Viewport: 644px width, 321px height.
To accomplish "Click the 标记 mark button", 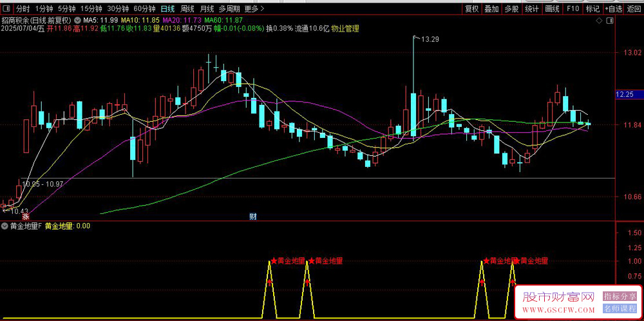I will click(x=592, y=8).
